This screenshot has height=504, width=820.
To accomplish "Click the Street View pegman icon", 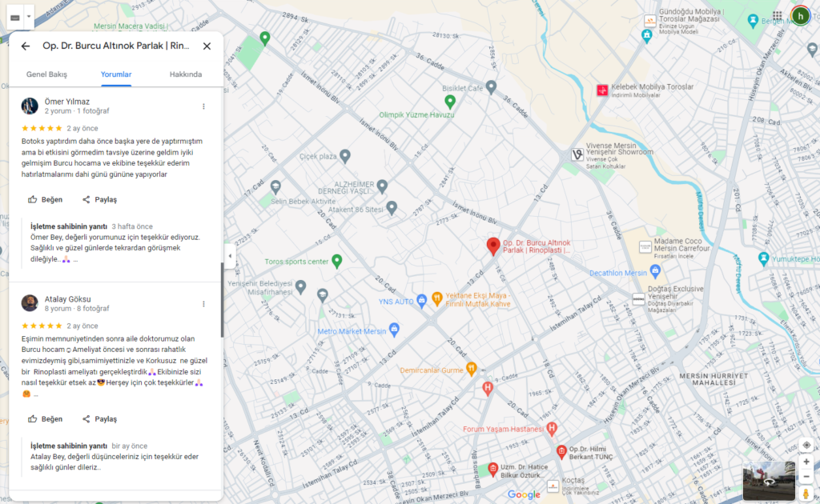I will [x=806, y=494].
